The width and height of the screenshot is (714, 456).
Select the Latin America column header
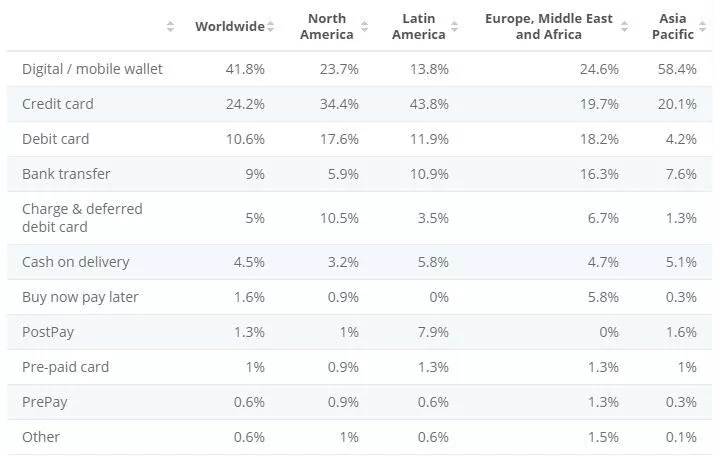click(x=419, y=27)
